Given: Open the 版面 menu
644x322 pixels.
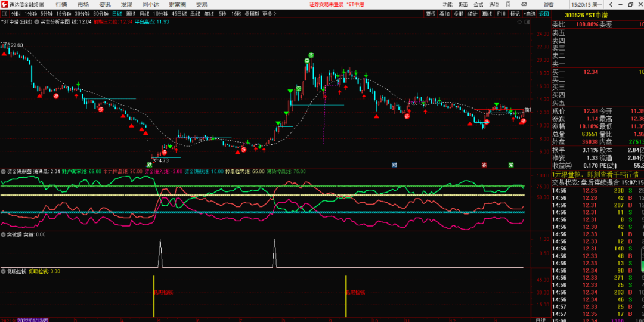Looking at the screenshot, I should (x=463, y=4).
